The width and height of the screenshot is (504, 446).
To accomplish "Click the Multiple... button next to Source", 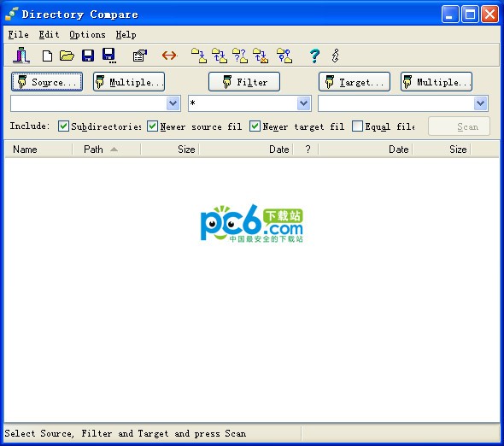I will pos(129,82).
